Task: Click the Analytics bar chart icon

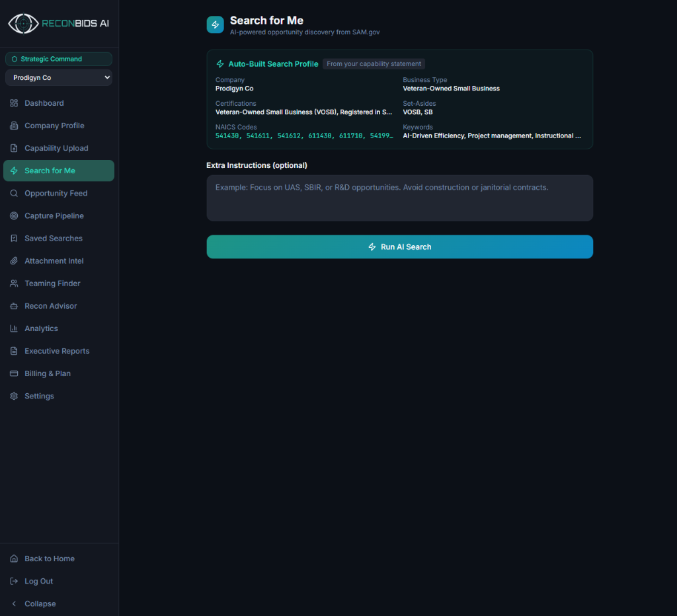Action: click(x=14, y=328)
